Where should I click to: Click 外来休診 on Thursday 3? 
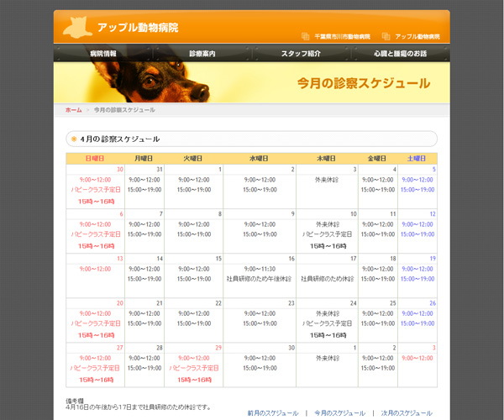[327, 180]
